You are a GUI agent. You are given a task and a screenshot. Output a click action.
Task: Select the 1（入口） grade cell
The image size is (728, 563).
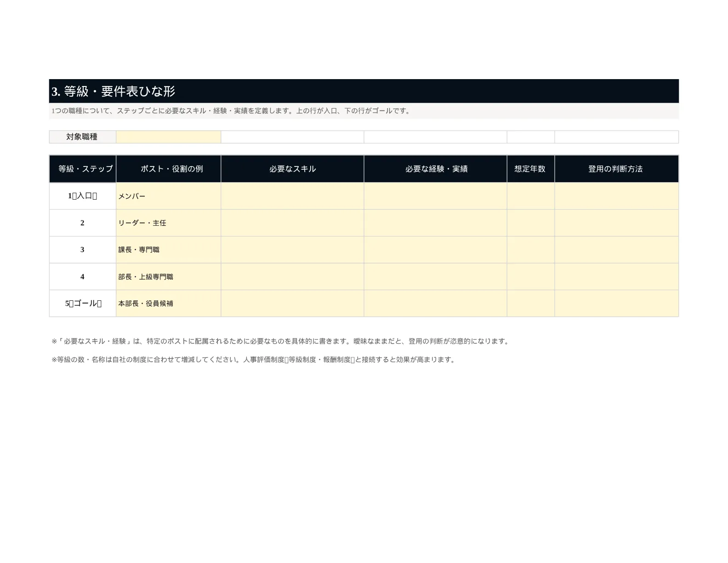tap(83, 196)
